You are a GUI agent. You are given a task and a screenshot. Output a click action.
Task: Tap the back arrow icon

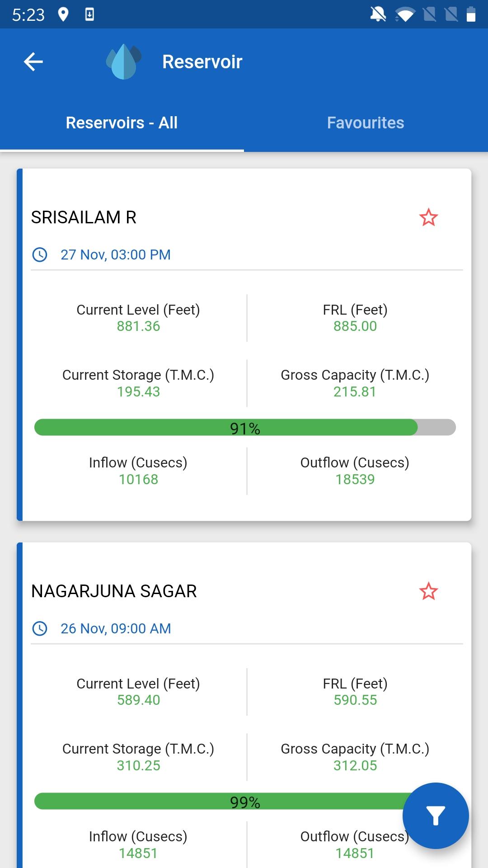click(x=33, y=62)
